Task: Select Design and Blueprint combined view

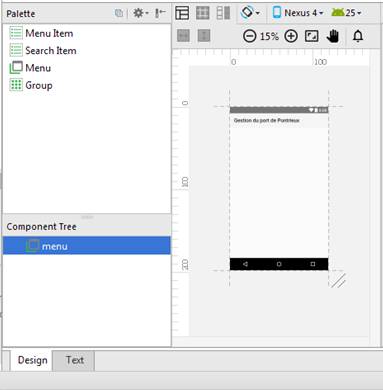Action: (223, 13)
